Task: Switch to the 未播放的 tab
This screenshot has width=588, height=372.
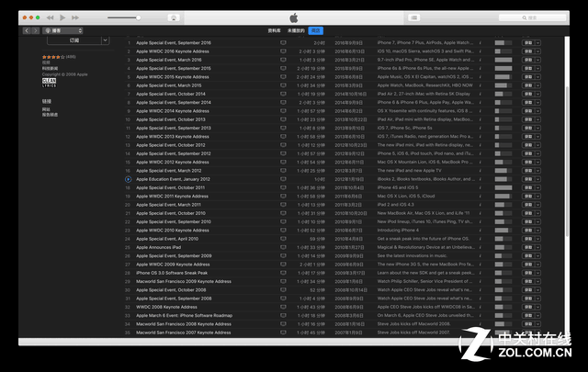Action: 294,30
